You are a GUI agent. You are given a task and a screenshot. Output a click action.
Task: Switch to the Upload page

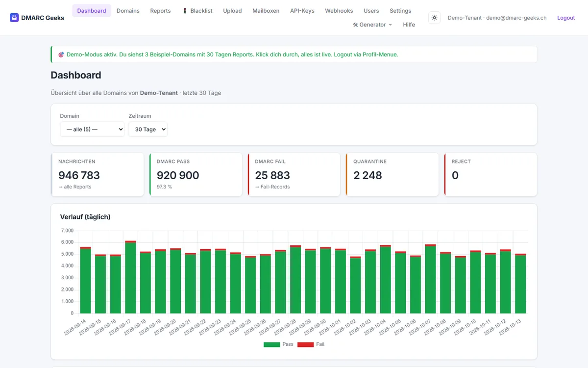click(232, 11)
